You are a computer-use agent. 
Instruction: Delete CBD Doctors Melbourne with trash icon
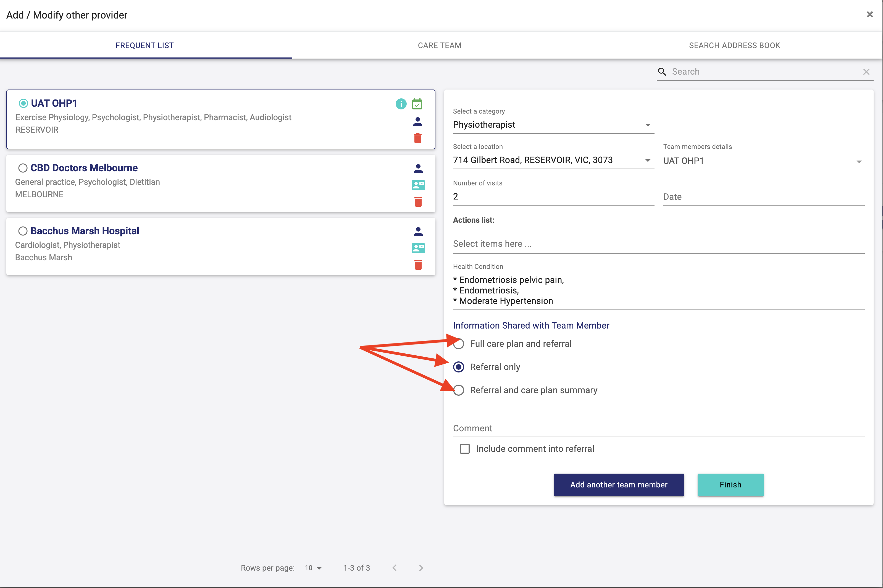click(x=418, y=202)
